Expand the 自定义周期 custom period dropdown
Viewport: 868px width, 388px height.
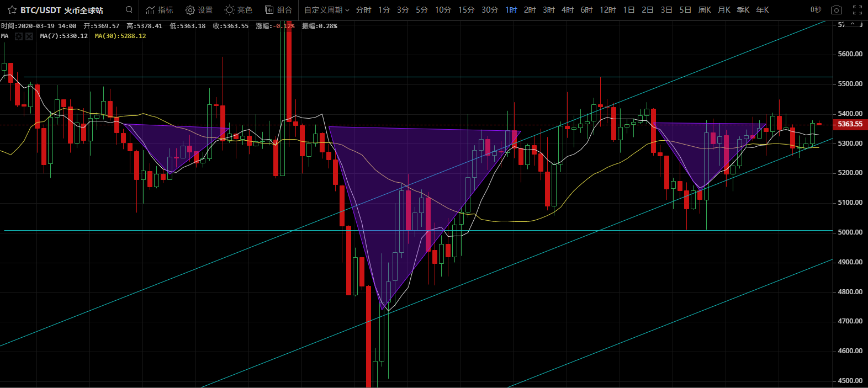327,10
